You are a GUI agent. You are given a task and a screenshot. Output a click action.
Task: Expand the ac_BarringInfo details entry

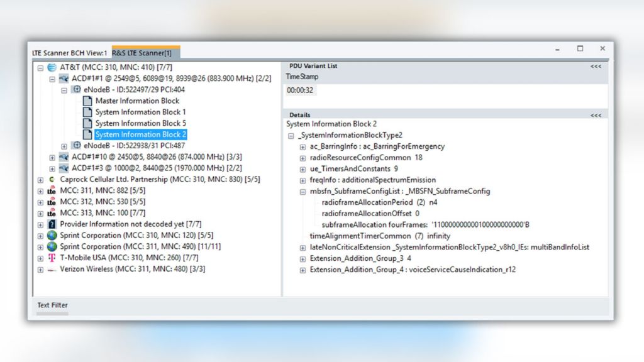click(x=303, y=146)
